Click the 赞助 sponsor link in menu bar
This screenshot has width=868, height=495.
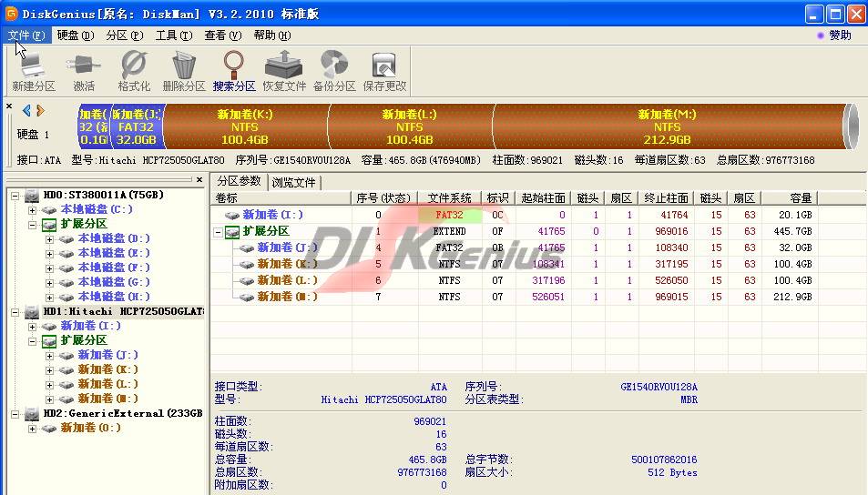(x=835, y=35)
